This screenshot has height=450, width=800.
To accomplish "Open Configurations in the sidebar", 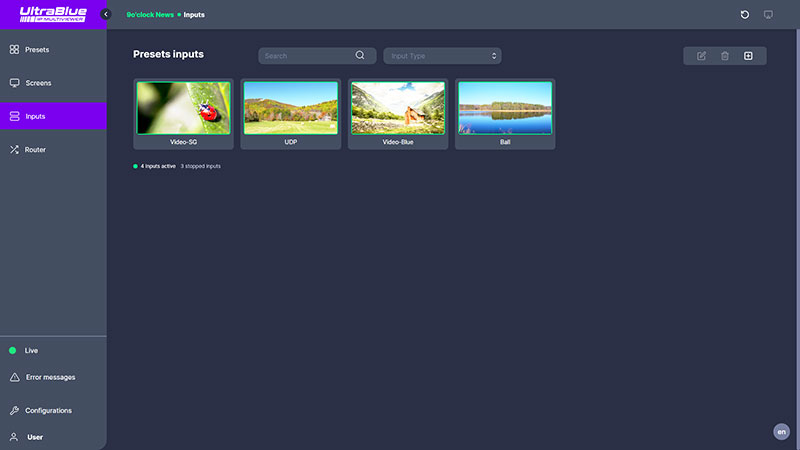I will point(47,411).
